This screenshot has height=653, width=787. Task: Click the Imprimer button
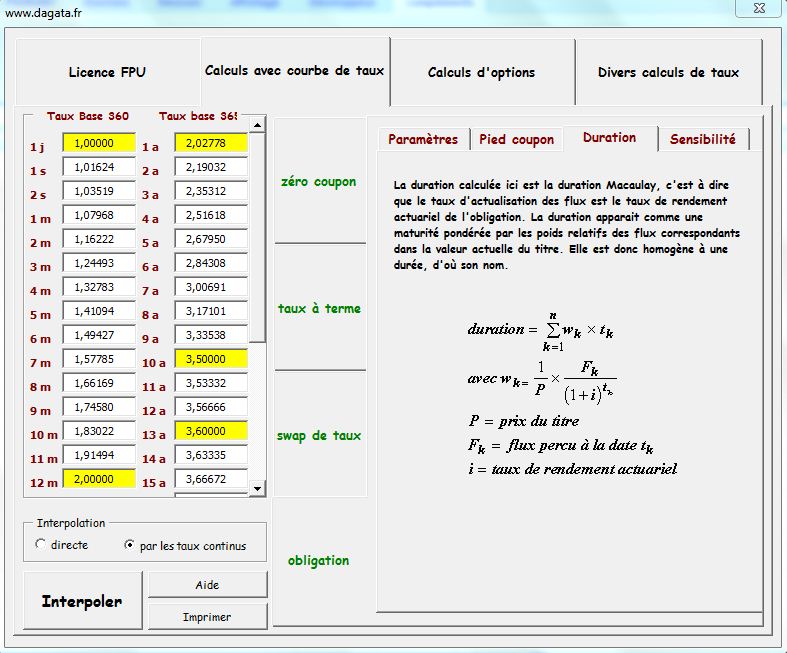(207, 617)
